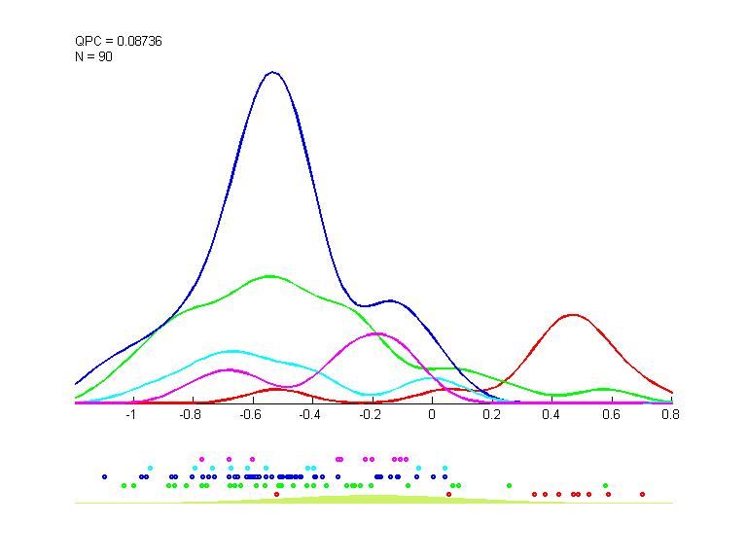Image resolution: width=747 pixels, height=560 pixels.
Task: Click the cyan curve's peak near -0.65
Action: [x=231, y=351]
